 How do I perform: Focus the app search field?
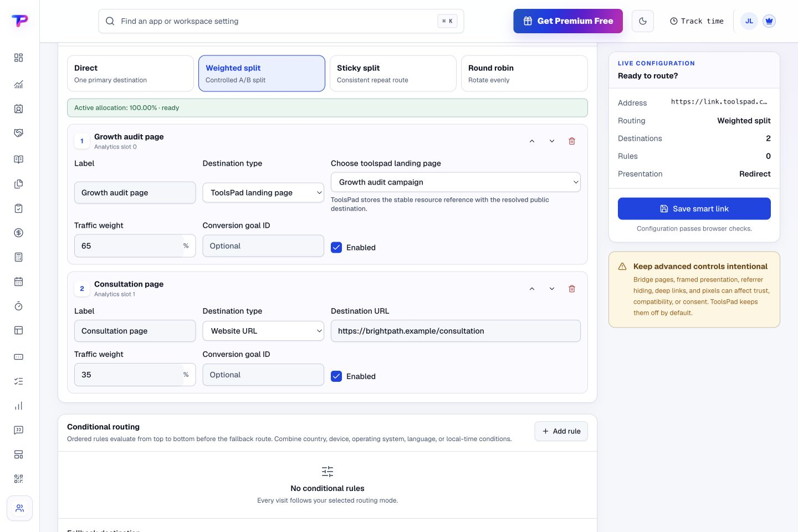tap(281, 21)
